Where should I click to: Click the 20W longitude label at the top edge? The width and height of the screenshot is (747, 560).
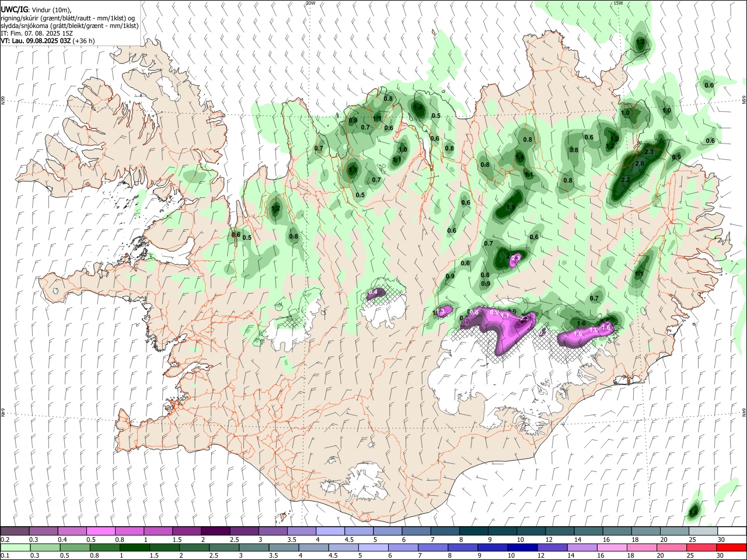pos(310,3)
